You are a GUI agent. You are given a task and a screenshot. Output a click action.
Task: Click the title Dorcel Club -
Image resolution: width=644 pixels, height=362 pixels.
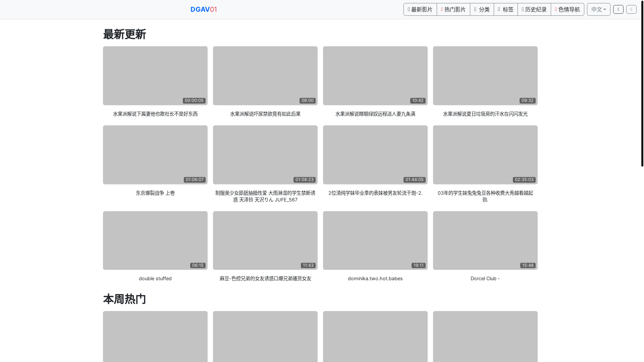[x=485, y=279]
